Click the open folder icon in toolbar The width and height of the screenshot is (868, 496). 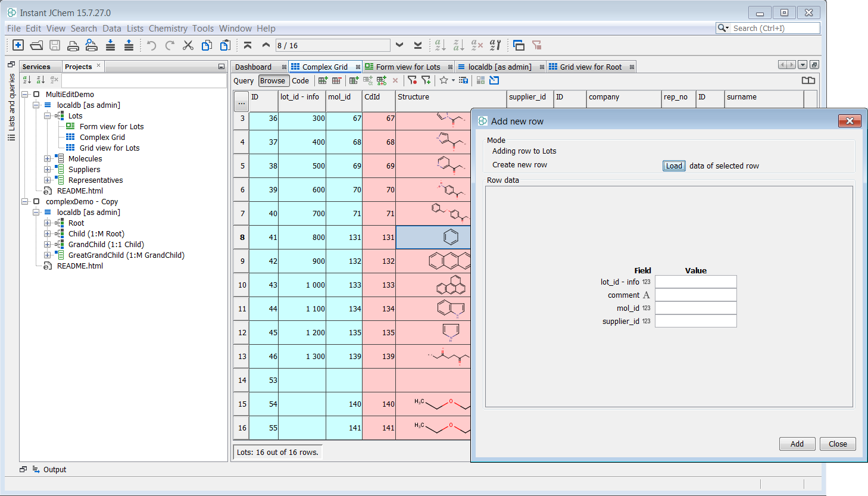(x=36, y=45)
